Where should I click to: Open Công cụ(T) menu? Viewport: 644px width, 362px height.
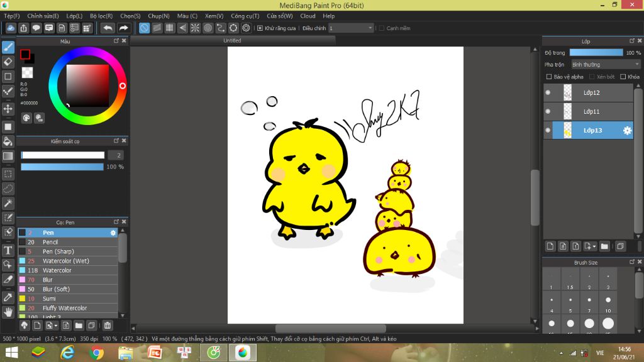coord(245,16)
